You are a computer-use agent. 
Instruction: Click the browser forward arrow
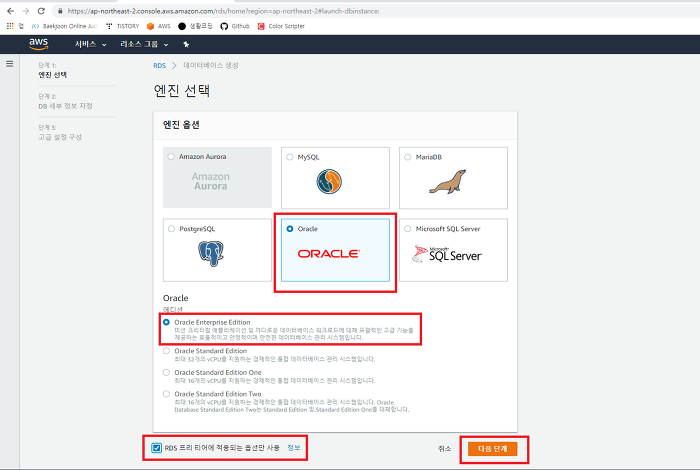pos(25,11)
